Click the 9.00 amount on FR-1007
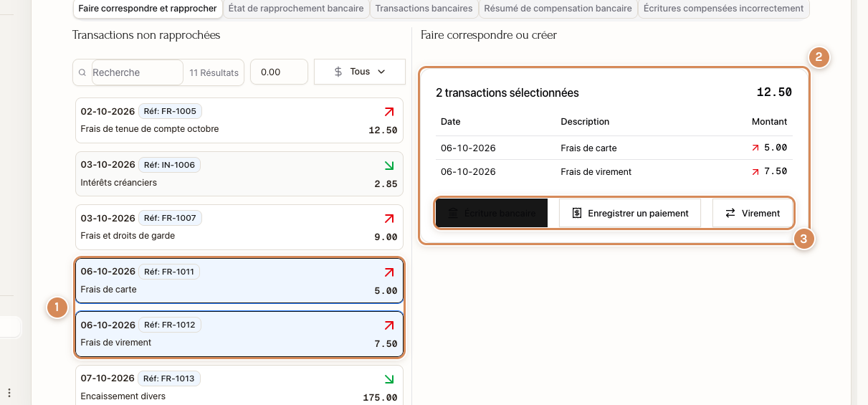Image resolution: width=868 pixels, height=405 pixels. tap(386, 237)
